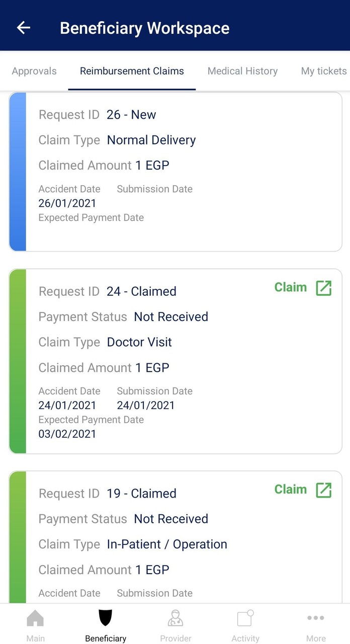350x644 pixels.
Task: Switch to the Approvals tab
Action: (34, 71)
